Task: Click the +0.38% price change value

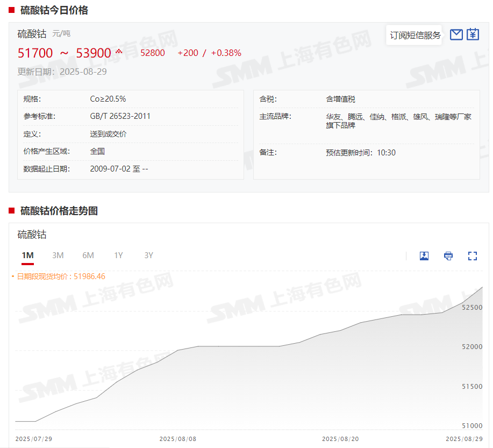Action: (226, 53)
